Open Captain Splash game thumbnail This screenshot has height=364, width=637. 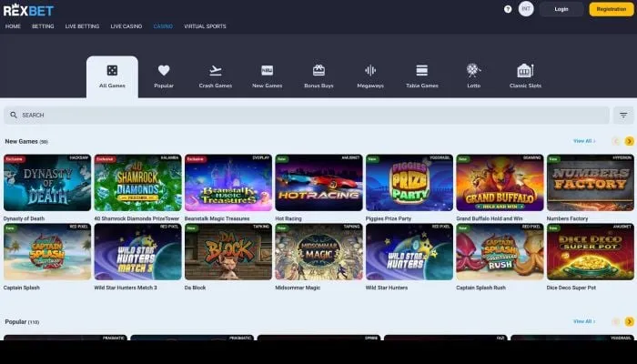pyautogui.click(x=47, y=251)
